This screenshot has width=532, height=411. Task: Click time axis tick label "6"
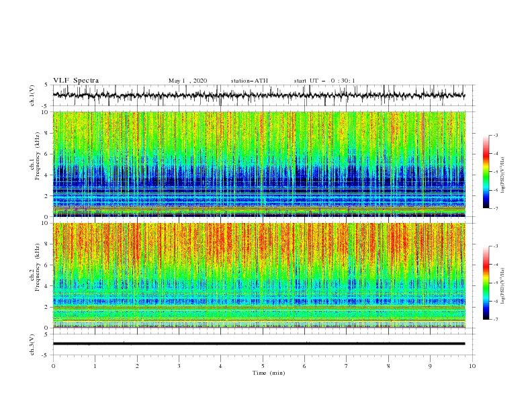(x=304, y=366)
